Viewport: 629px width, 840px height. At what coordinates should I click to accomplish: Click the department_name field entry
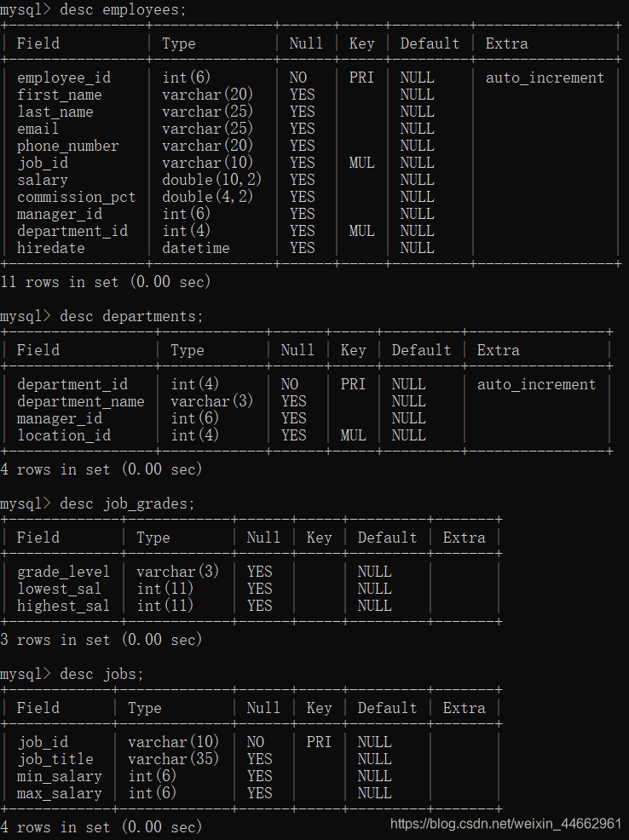[x=81, y=401]
